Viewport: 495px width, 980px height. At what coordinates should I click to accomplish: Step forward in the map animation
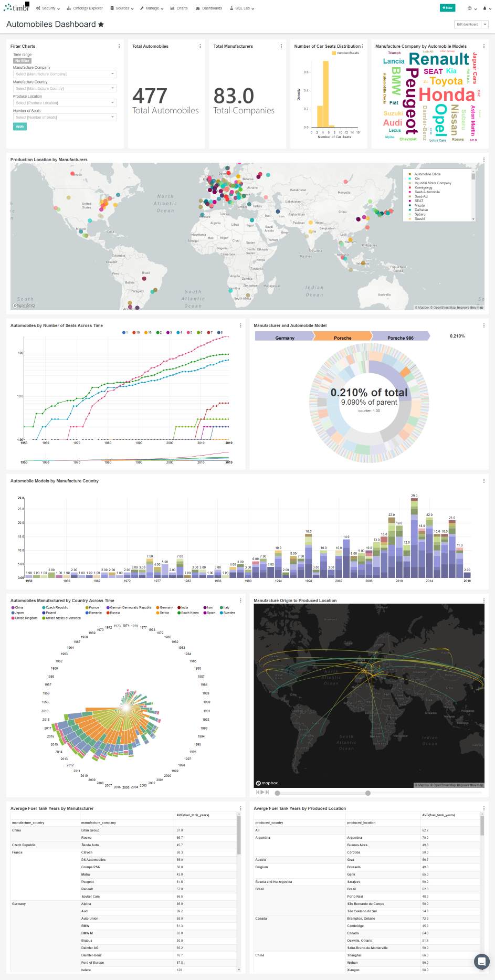coord(267,792)
